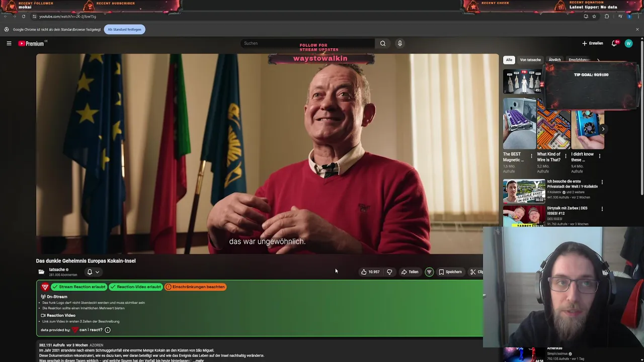Image resolution: width=644 pixels, height=362 pixels.
Task: Go to YouTube Premium home logo
Action: click(32, 43)
